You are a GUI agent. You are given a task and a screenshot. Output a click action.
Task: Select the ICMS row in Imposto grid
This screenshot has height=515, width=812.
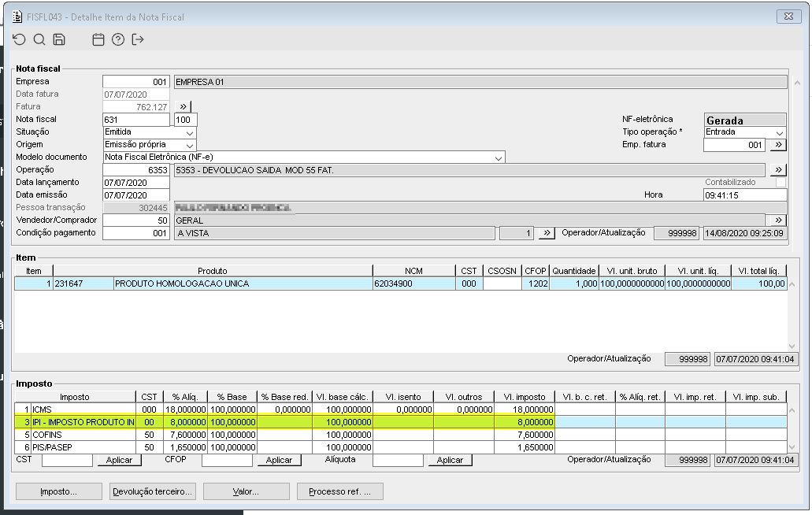click(401, 409)
